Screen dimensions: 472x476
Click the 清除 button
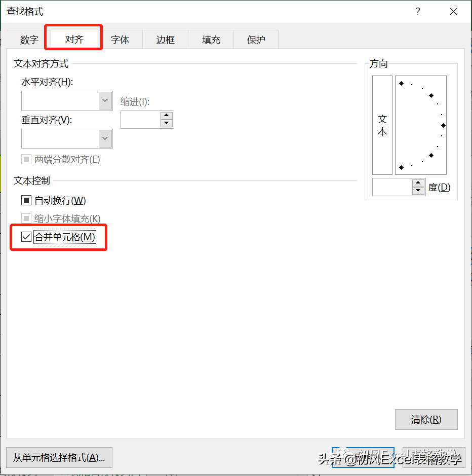pos(426,420)
